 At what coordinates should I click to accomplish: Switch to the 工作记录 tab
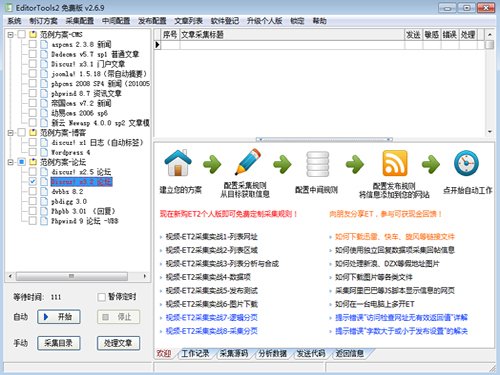(x=195, y=353)
